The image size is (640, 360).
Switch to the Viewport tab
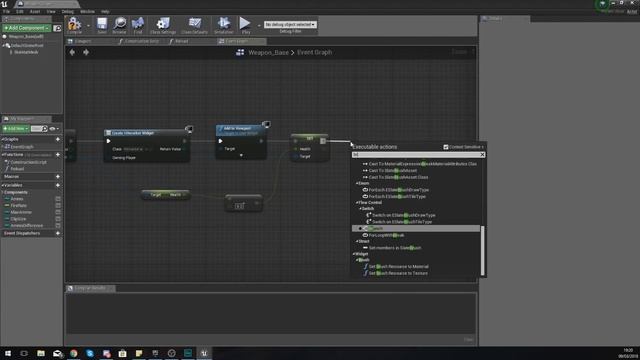pyautogui.click(x=83, y=41)
